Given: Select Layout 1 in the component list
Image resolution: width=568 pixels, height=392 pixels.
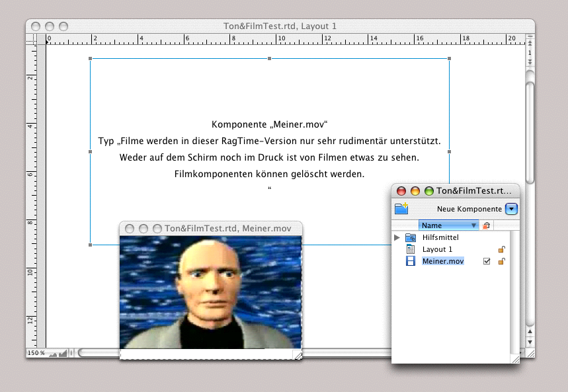Looking at the screenshot, I should pyautogui.click(x=438, y=249).
